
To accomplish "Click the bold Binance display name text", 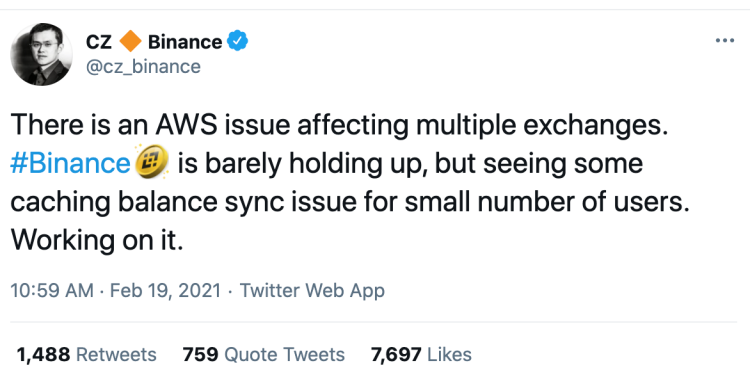I will coord(185,42).
